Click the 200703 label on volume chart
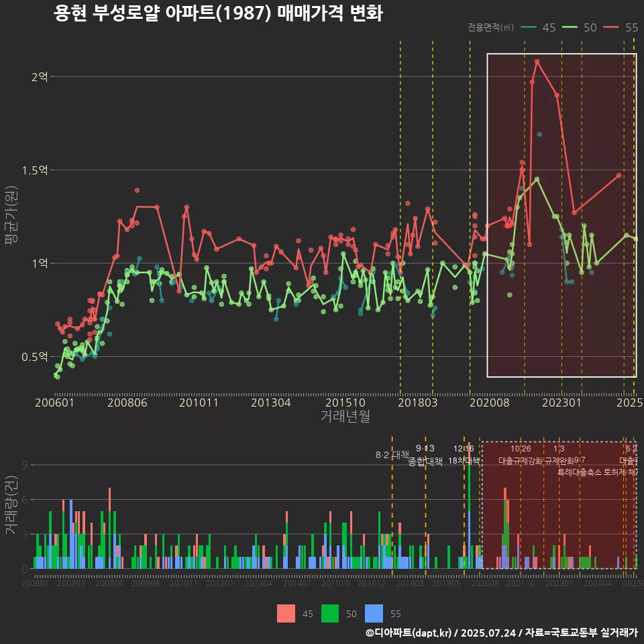 tap(71, 583)
